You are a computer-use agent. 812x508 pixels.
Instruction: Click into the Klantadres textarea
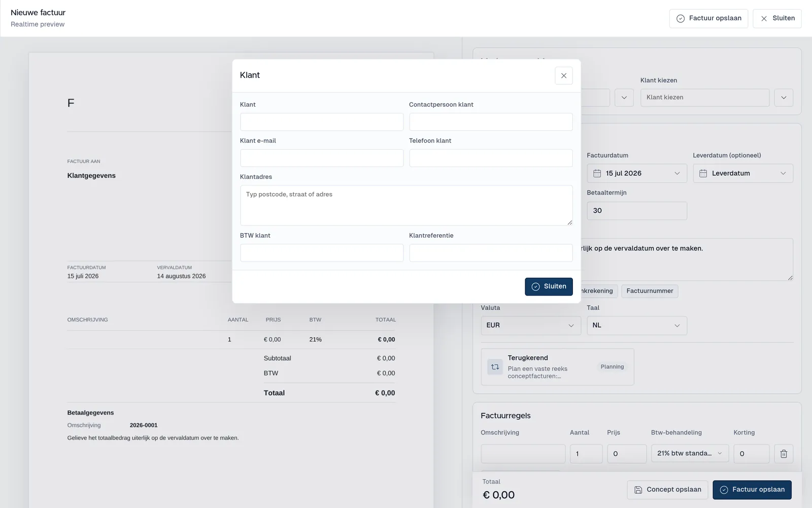coord(406,205)
